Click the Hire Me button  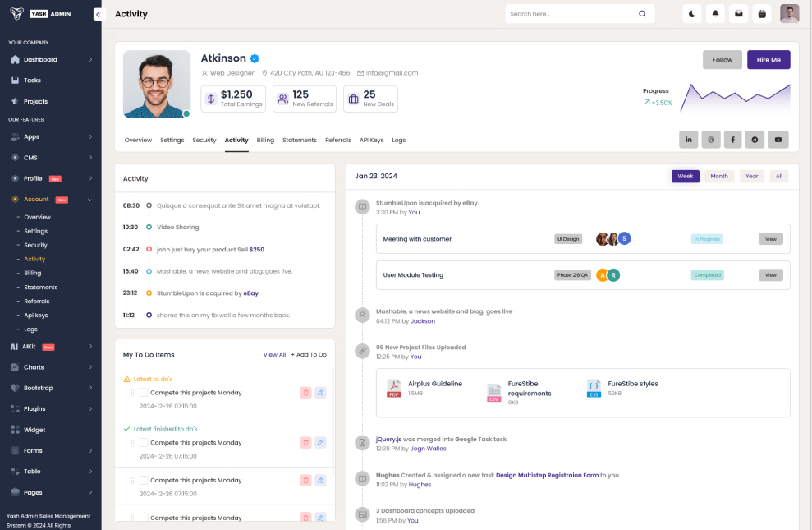pyautogui.click(x=768, y=60)
